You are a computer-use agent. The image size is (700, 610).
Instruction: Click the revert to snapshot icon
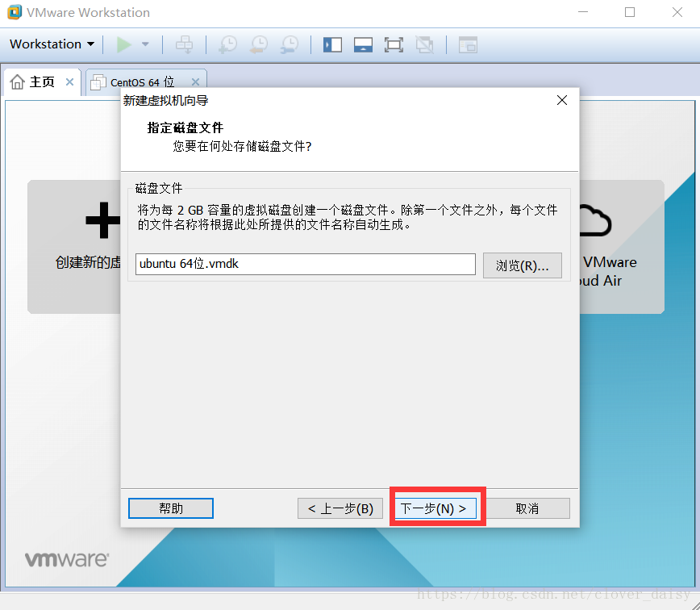(259, 44)
